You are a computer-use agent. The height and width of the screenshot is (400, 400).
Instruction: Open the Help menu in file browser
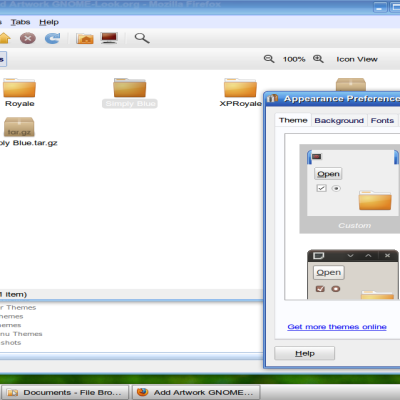click(49, 22)
